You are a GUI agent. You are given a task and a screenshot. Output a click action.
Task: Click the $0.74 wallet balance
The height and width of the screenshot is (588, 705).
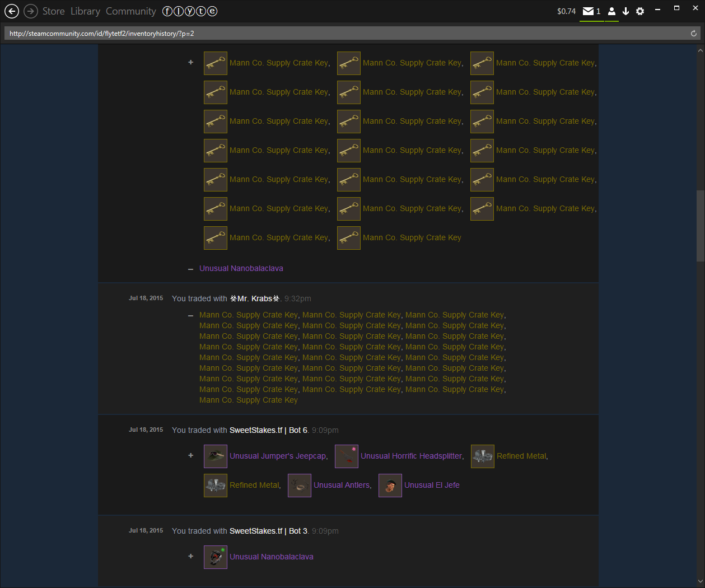click(566, 11)
